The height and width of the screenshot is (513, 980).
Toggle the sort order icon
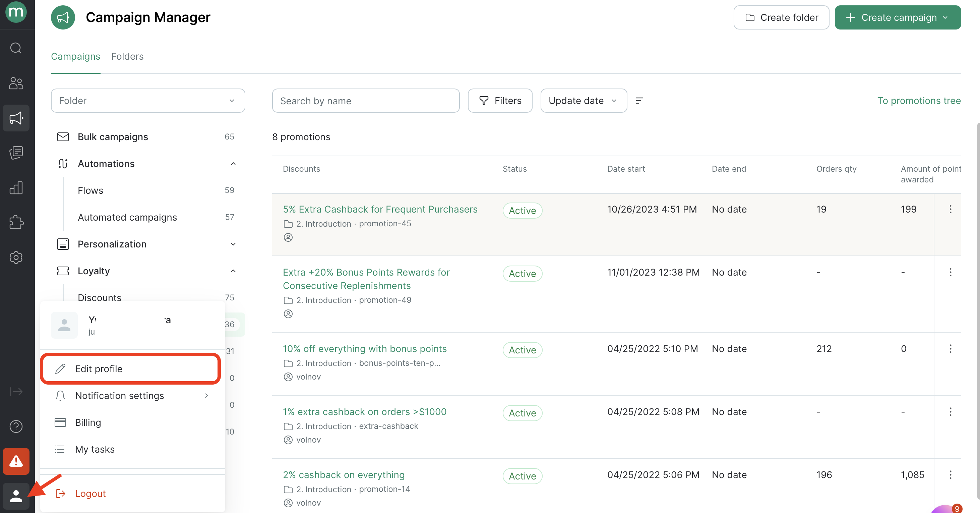pyautogui.click(x=639, y=101)
